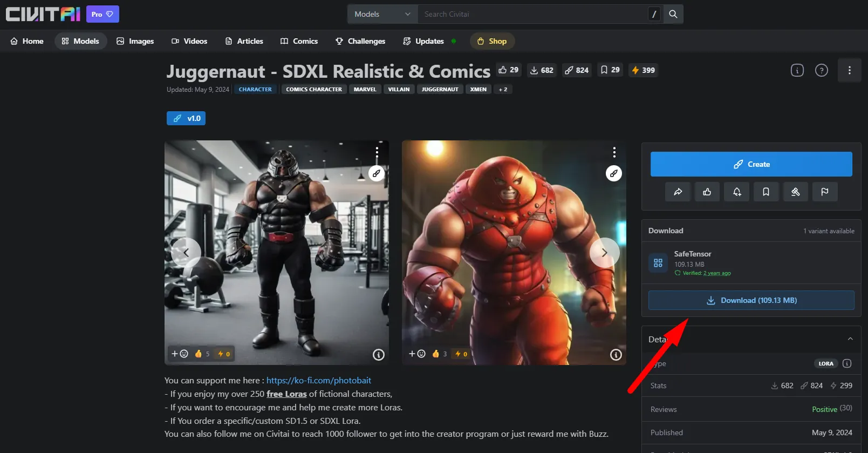Show info for red Juggernaut image
Screen dimensions: 868x453
[616, 355]
